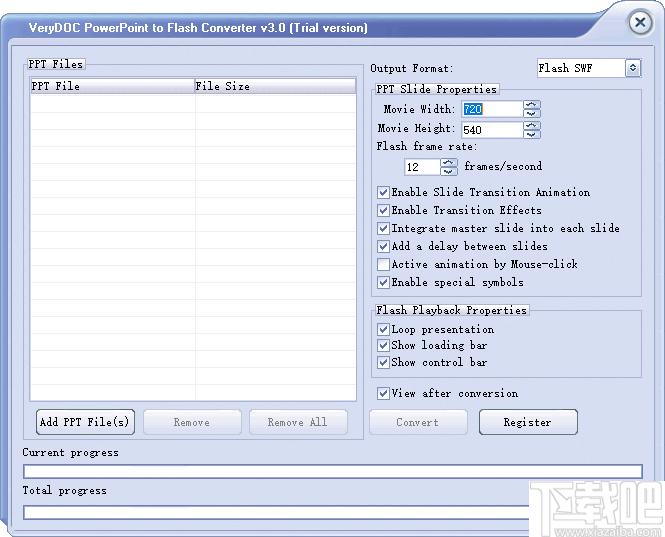Screen dimensions: 665x537
Task: Click the Convert button
Action: pos(418,422)
